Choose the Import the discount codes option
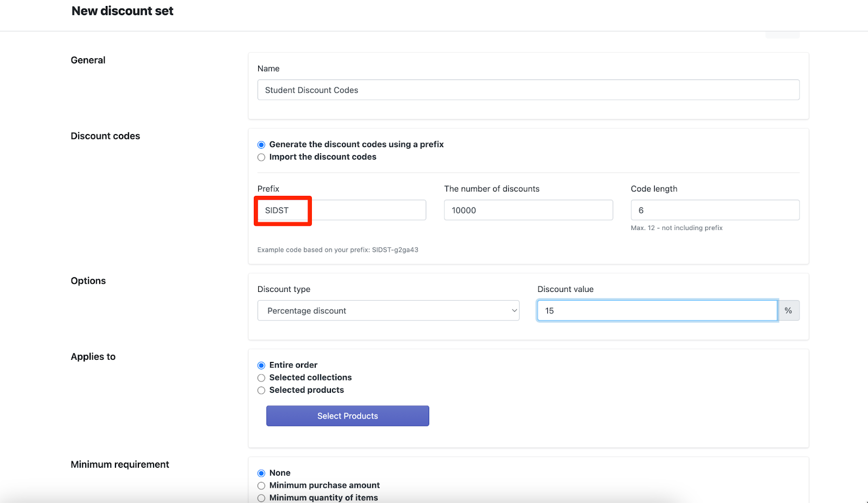 (x=261, y=157)
